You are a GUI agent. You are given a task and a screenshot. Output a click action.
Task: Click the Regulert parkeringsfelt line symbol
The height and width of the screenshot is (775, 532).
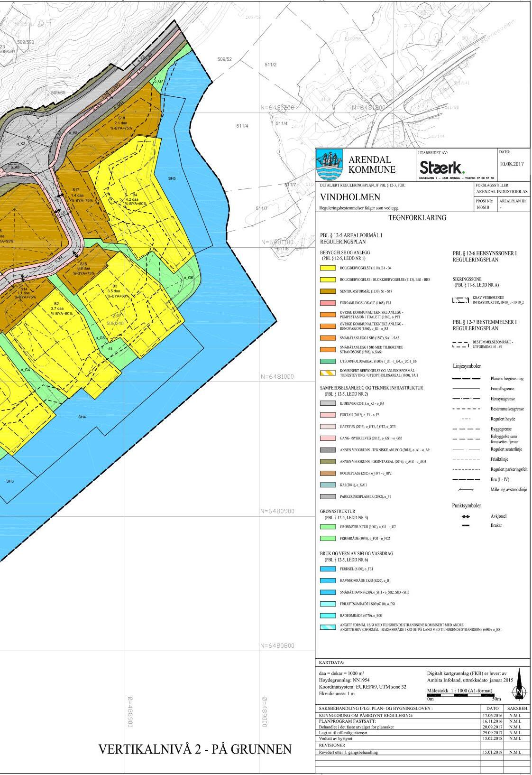point(467,469)
